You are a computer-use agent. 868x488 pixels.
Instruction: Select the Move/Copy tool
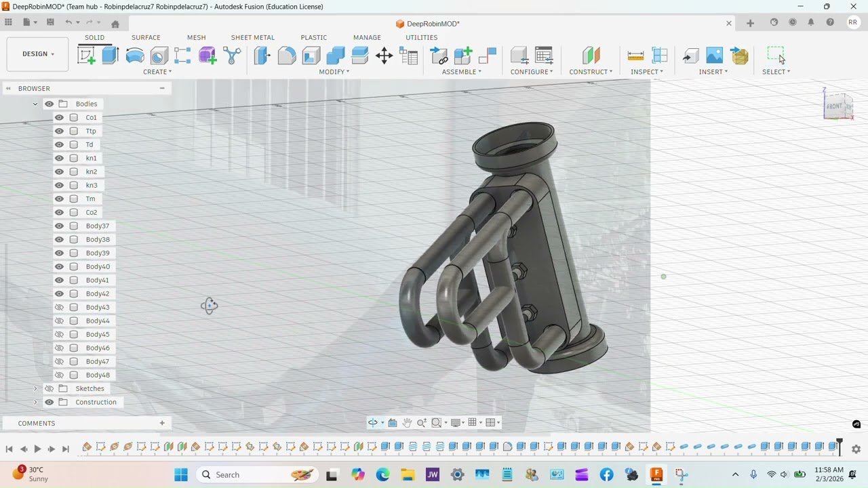[384, 56]
